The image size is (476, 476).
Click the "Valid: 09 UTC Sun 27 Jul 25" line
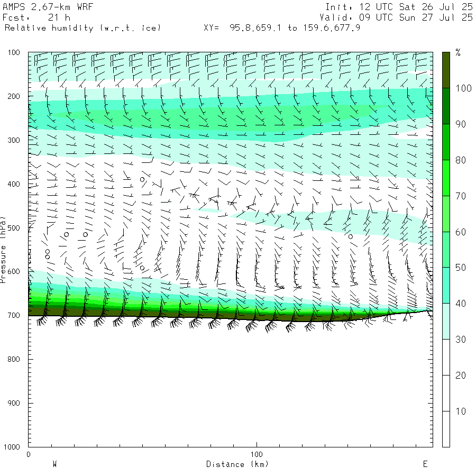point(396,17)
